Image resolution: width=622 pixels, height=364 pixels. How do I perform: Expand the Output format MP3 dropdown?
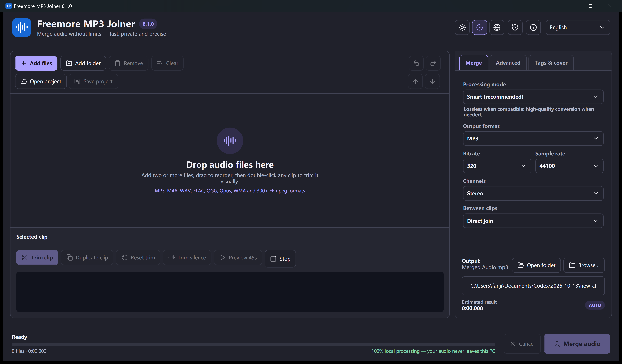click(x=533, y=138)
